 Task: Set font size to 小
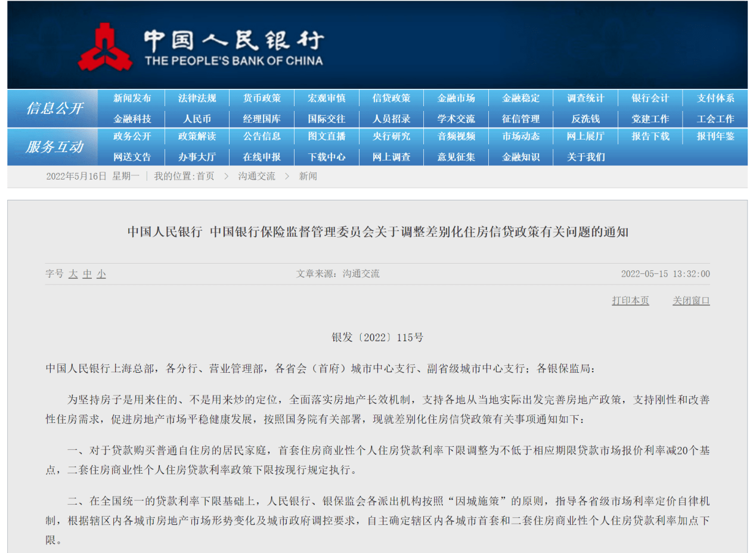click(101, 274)
